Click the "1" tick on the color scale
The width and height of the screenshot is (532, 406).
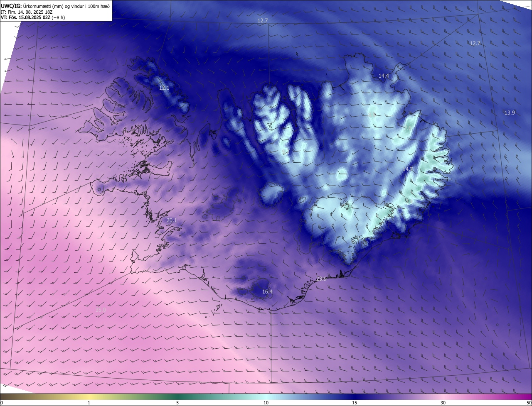coord(89,403)
